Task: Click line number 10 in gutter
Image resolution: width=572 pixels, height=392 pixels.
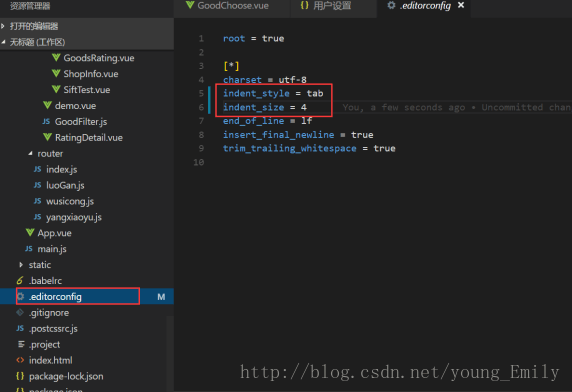Action: coord(199,162)
